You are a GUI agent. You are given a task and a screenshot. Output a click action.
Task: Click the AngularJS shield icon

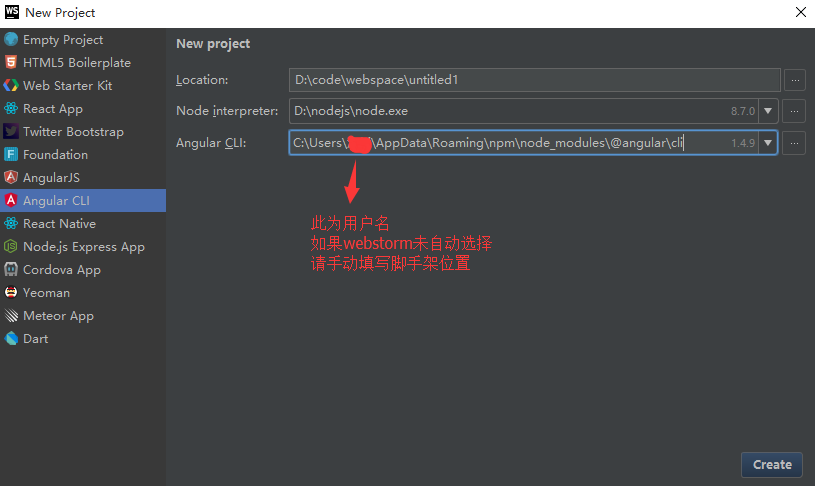click(x=11, y=177)
